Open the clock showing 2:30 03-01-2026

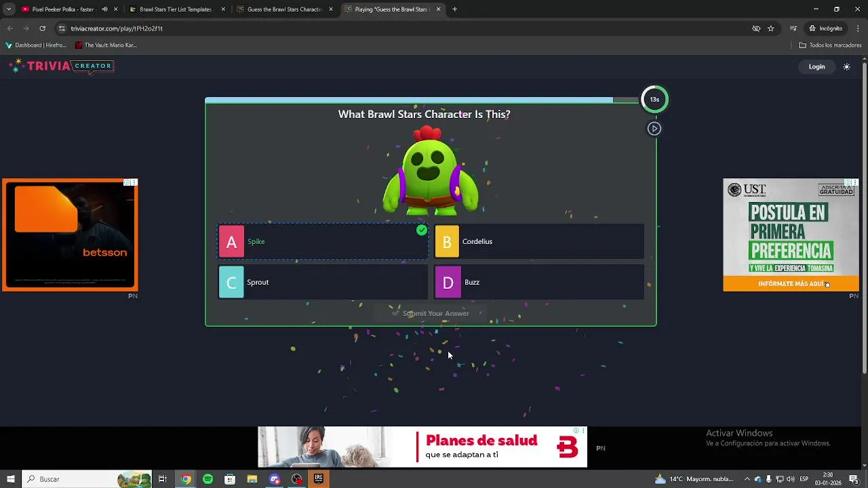click(x=829, y=479)
